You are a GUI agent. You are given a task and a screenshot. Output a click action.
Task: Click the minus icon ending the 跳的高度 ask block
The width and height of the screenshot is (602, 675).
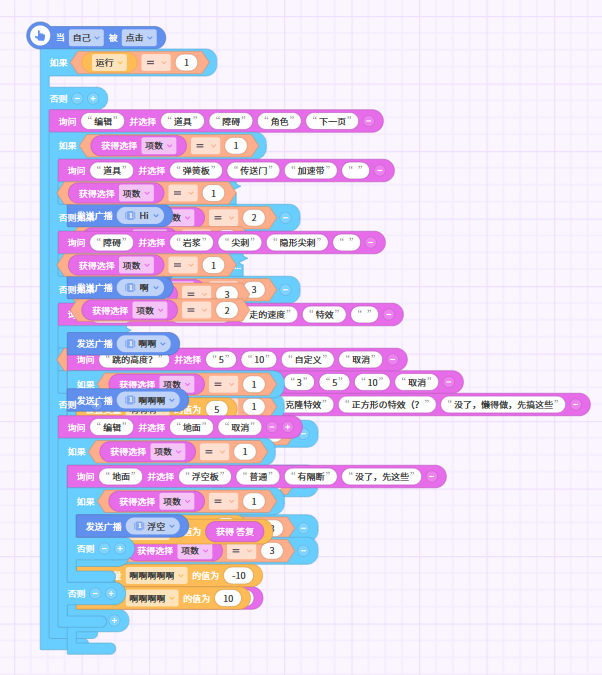click(392, 359)
